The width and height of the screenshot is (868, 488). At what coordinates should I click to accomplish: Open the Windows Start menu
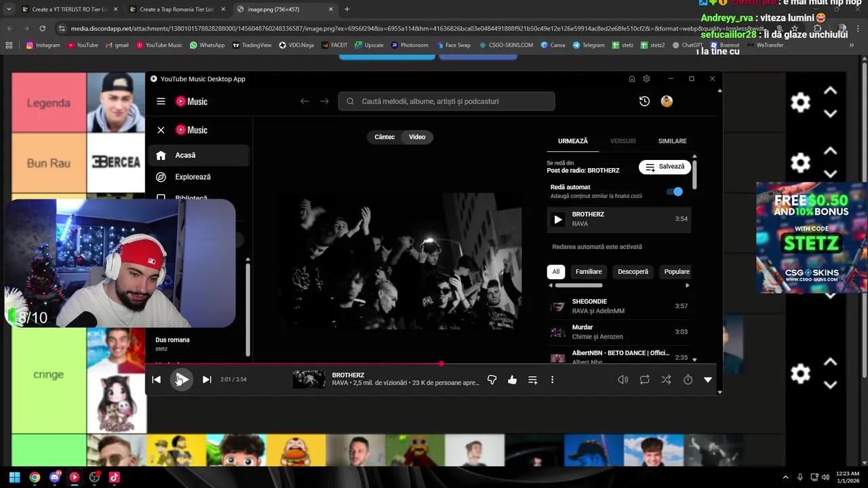pos(15,477)
